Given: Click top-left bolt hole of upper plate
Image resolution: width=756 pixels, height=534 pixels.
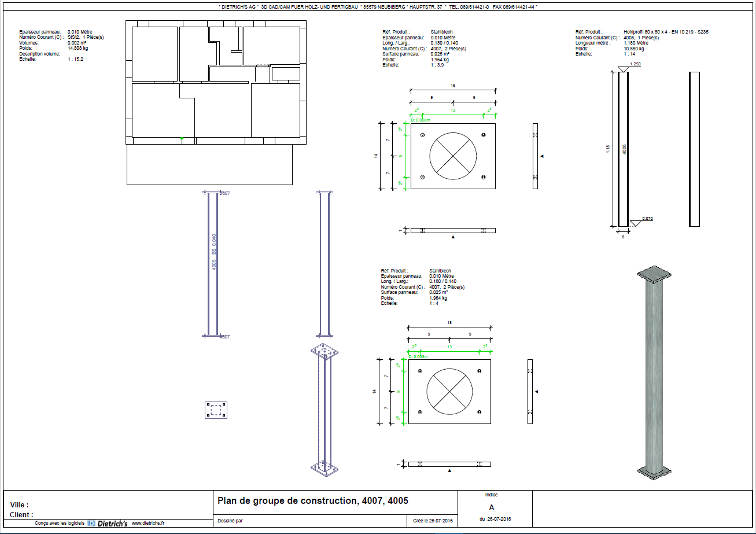Looking at the screenshot, I should click(x=423, y=135).
